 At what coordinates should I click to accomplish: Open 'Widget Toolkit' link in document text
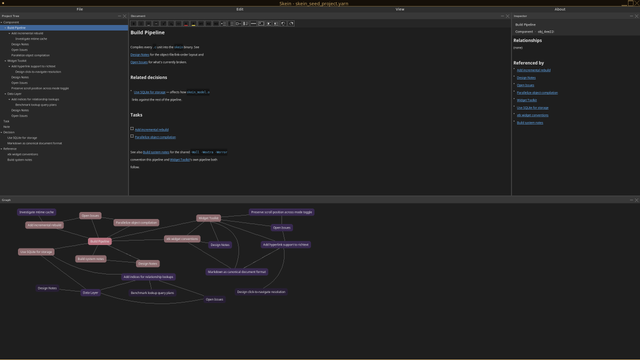coord(179,160)
